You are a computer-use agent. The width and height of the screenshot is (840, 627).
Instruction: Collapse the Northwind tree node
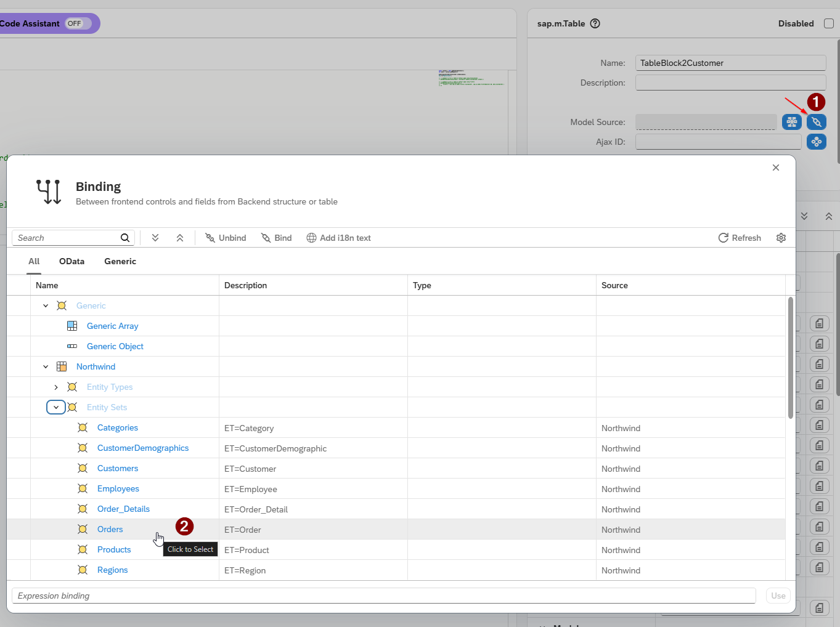pos(46,366)
